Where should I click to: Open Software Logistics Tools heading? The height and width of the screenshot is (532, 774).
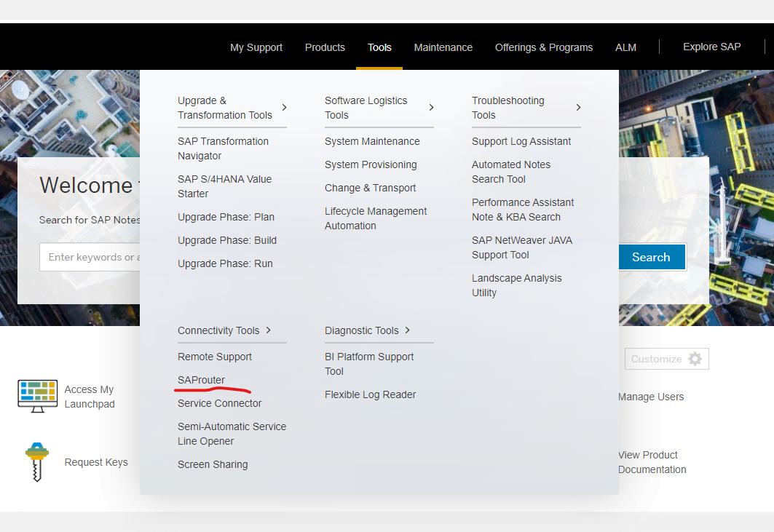click(x=366, y=108)
